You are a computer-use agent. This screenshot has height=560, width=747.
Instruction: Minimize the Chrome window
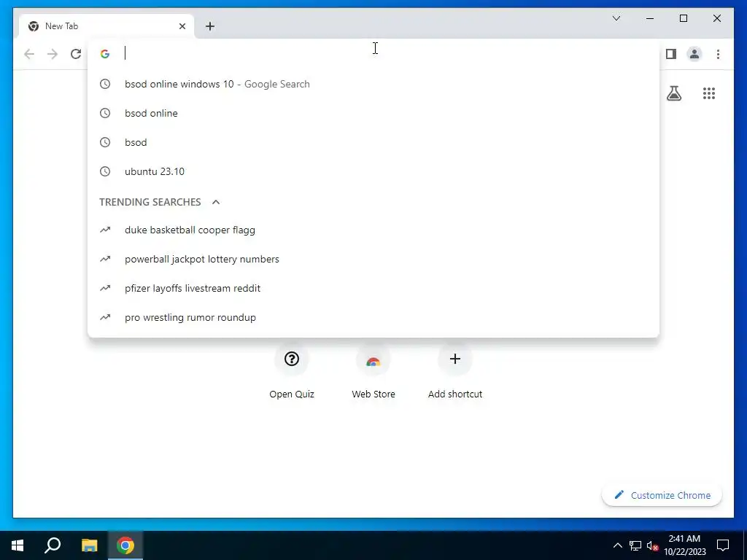650,18
